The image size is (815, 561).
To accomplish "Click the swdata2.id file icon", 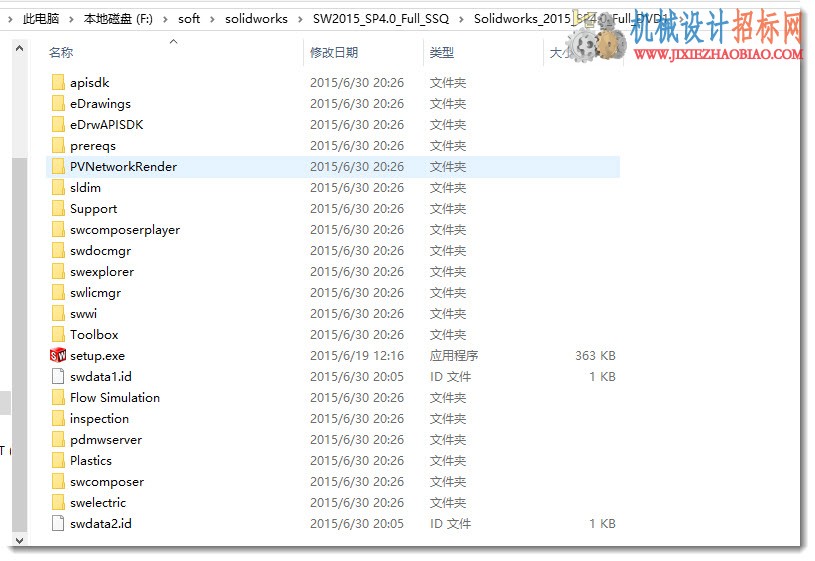I will pyautogui.click(x=58, y=524).
